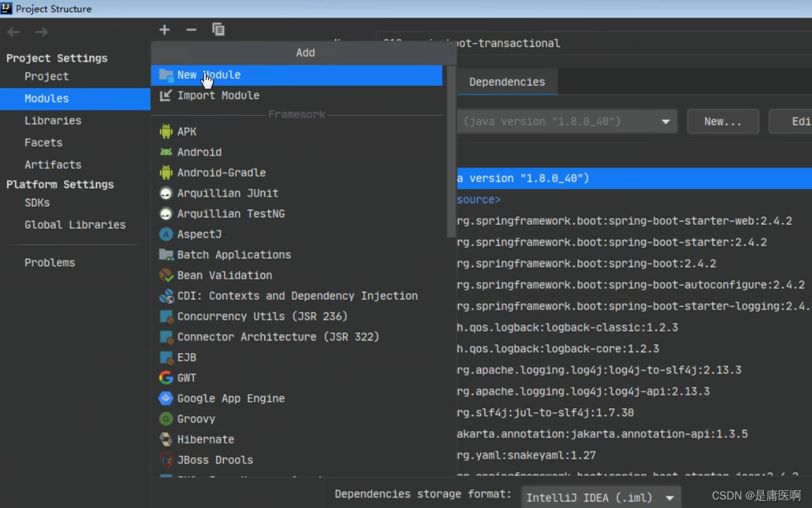Click the Concurrency Utils icon
Viewport: 812px width, 508px height.
(x=166, y=316)
